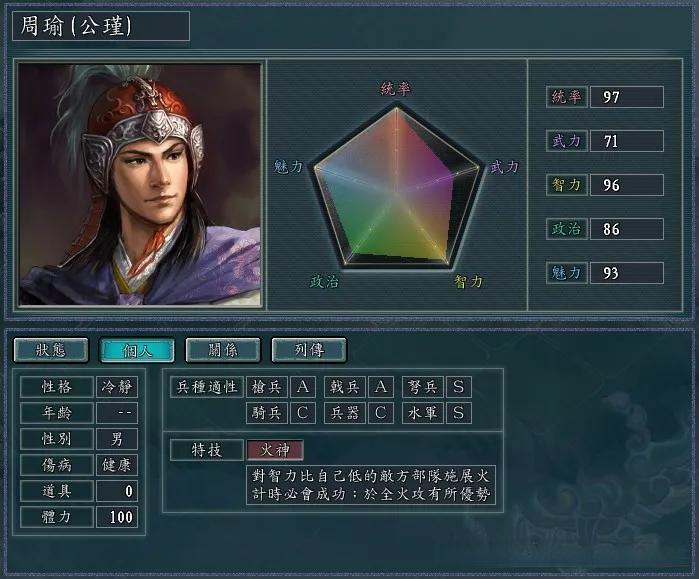This screenshot has height=579, width=699.
Task: Switch to the 狀態 tab
Action: 51,349
